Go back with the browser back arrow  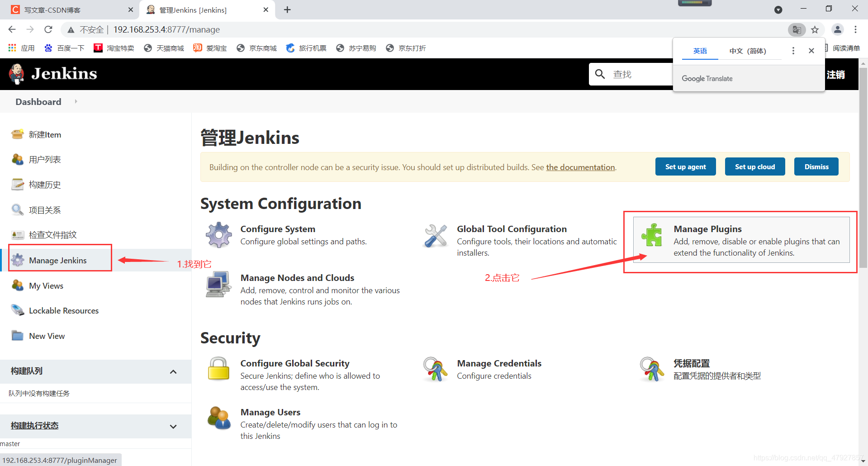point(12,29)
